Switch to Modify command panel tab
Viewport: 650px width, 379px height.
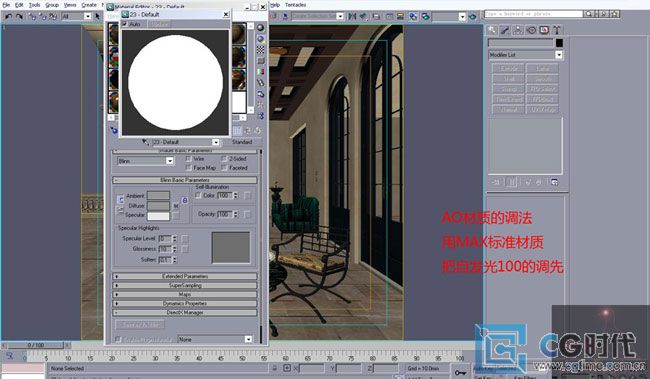tap(504, 30)
